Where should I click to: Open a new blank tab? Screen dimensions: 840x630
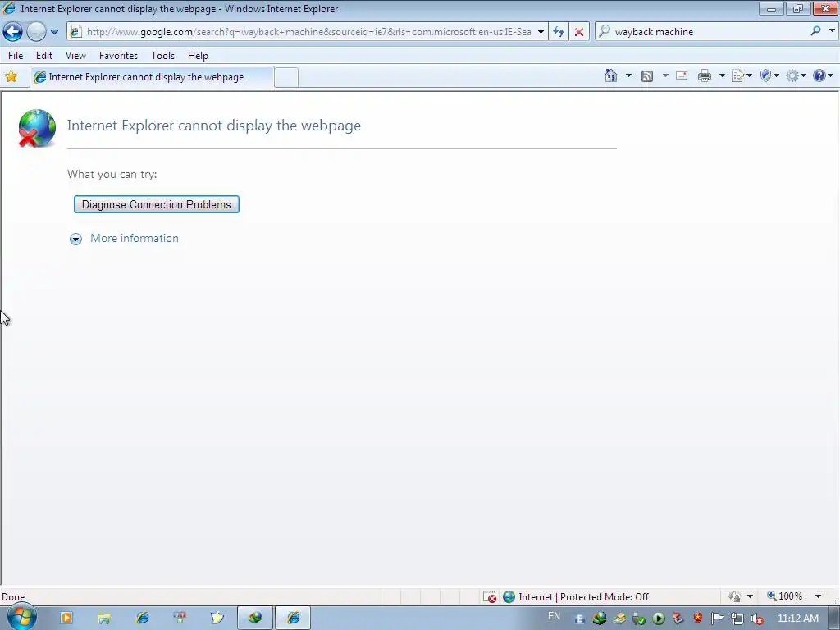tap(286, 78)
